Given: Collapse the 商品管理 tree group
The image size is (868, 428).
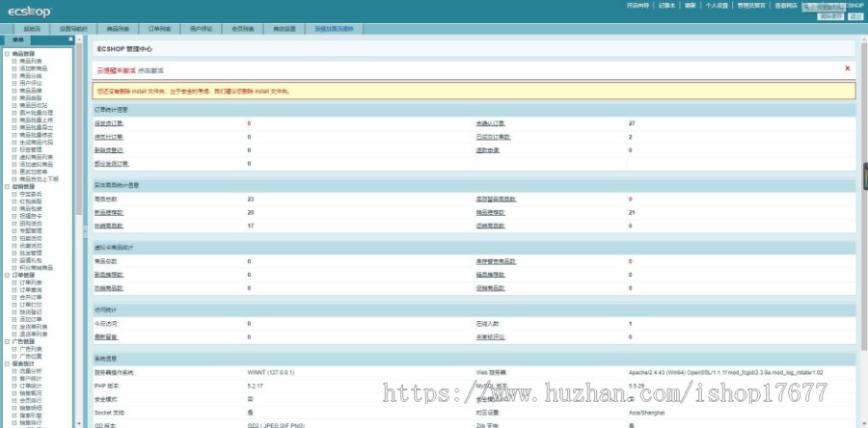Looking at the screenshot, I should (7, 54).
